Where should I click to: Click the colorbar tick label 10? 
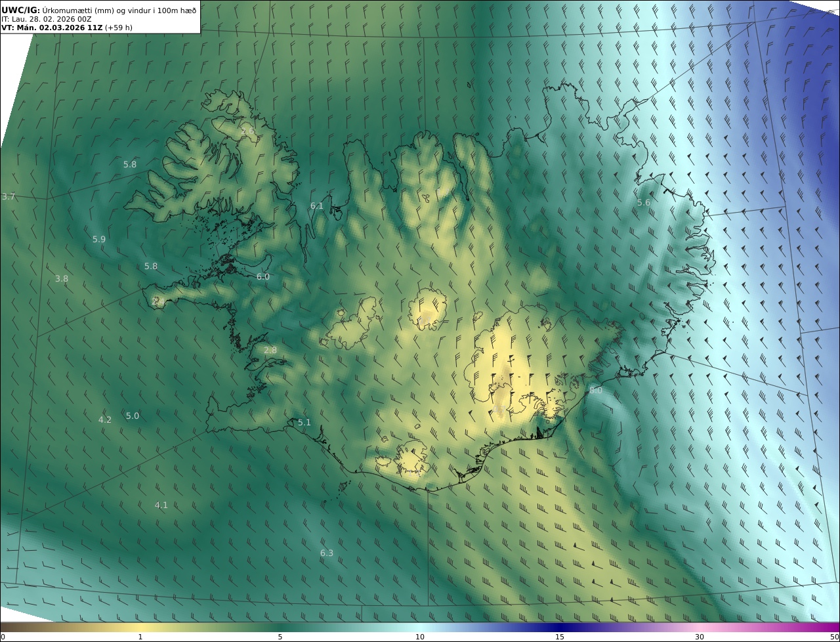420,637
